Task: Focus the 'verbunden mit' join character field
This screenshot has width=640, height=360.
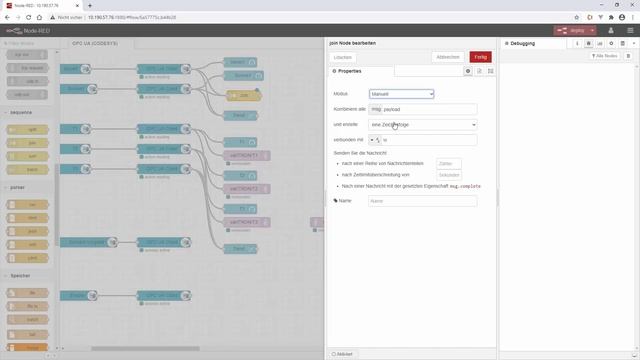Action: 429,140
